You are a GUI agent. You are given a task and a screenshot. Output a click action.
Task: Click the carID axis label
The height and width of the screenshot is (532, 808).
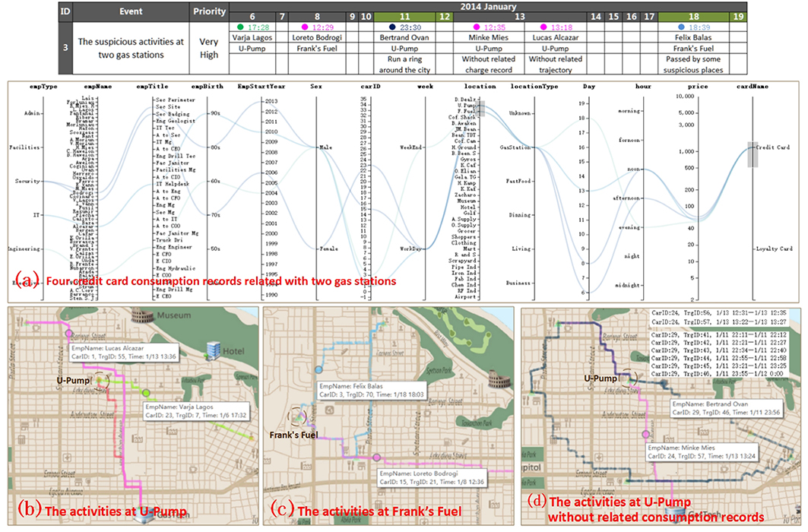pyautogui.click(x=370, y=87)
